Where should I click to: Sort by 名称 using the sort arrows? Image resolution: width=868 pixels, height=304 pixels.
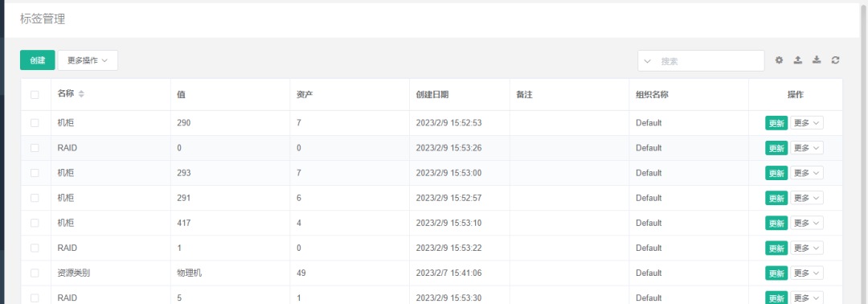point(81,95)
